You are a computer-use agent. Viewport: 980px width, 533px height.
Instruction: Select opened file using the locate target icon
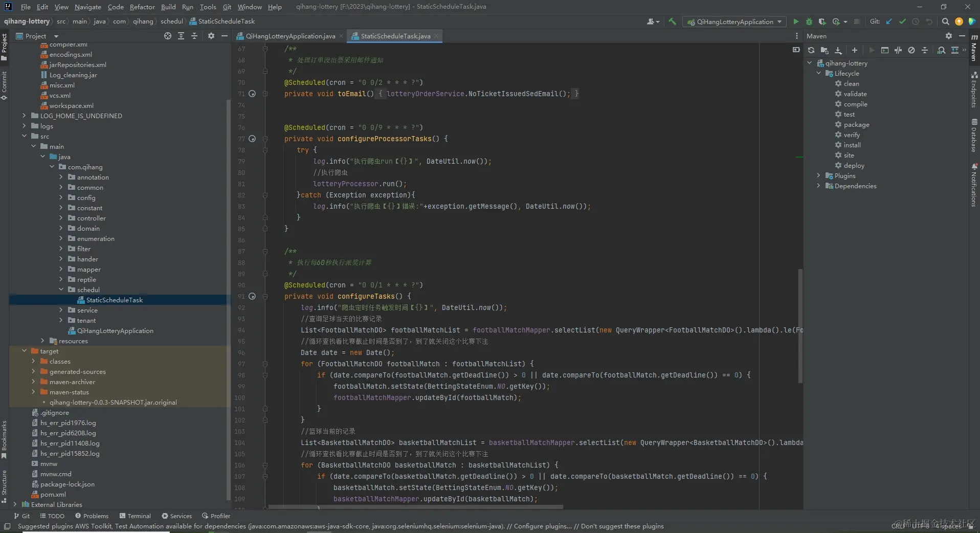[167, 36]
